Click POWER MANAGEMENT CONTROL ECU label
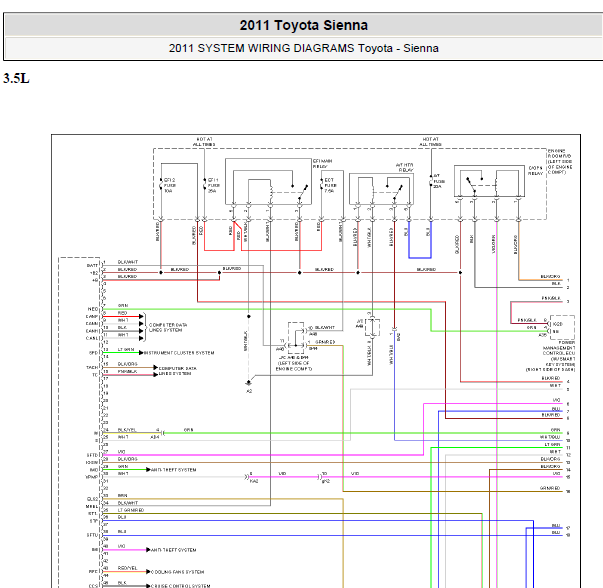Image resolution: width=603 pixels, height=588 pixels. (551, 356)
